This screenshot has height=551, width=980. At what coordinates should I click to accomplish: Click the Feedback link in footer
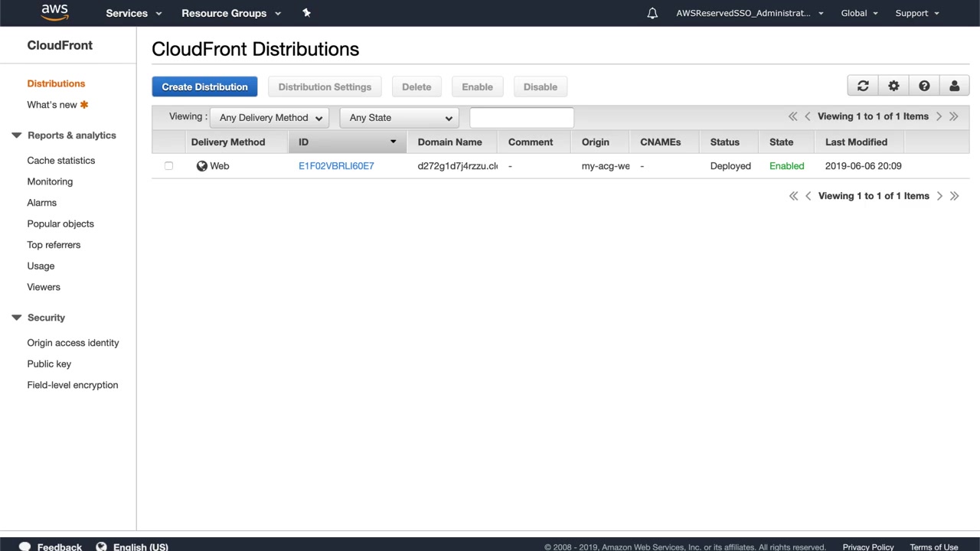pyautogui.click(x=60, y=547)
